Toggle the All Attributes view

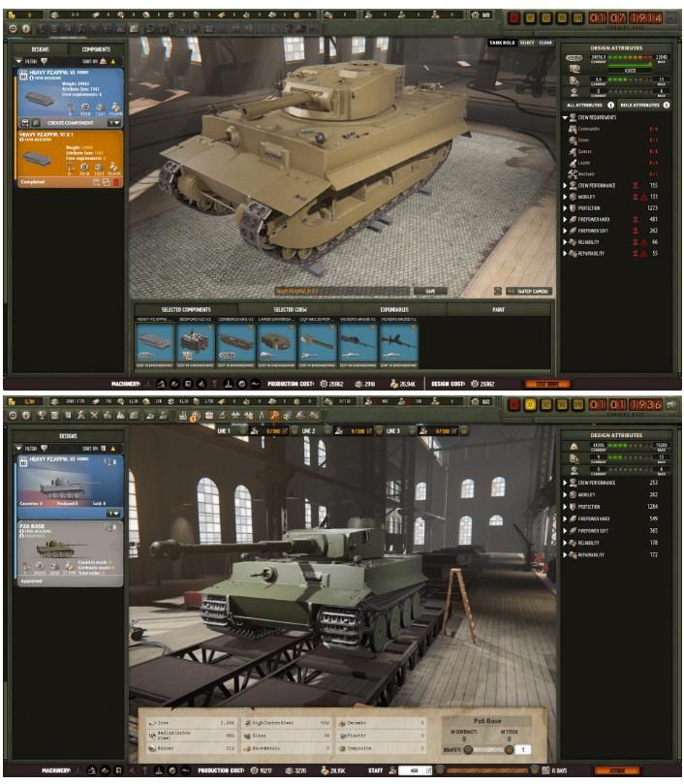point(591,105)
